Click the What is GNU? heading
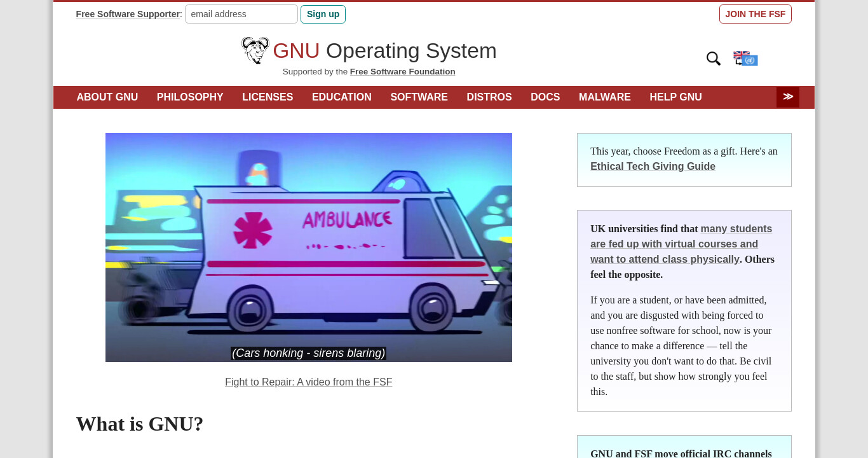The width and height of the screenshot is (868, 458). (x=140, y=424)
